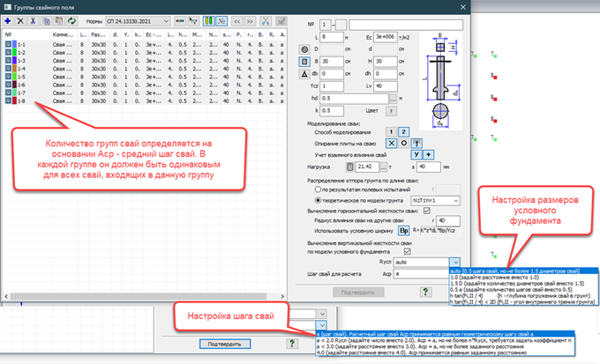Paste the pile group via the toolbar icon
Image resolution: width=600 pixels, height=364 pixels.
59,21
